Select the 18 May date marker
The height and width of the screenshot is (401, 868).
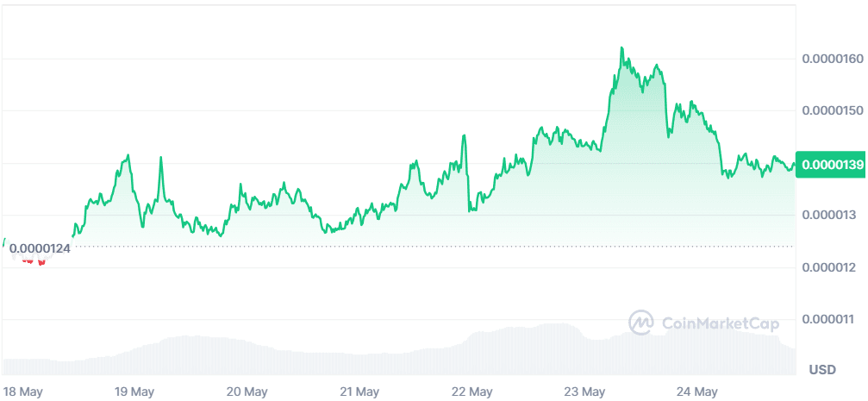(24, 392)
